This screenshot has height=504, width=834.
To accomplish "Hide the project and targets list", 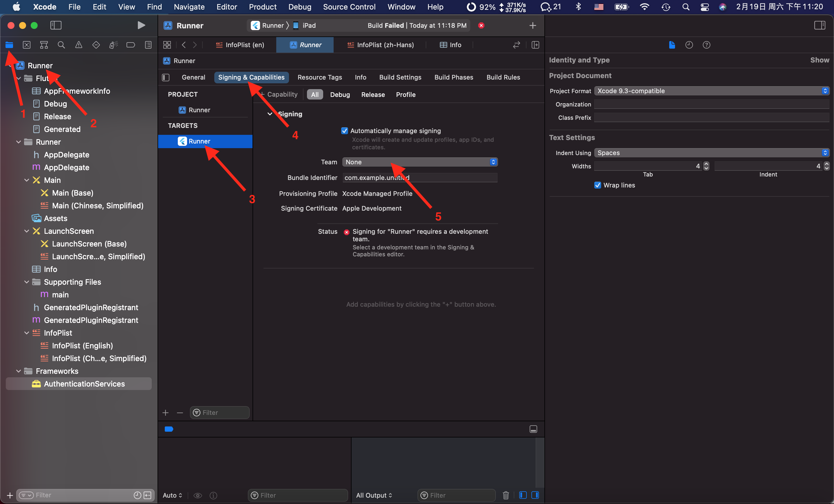I will 166,78.
